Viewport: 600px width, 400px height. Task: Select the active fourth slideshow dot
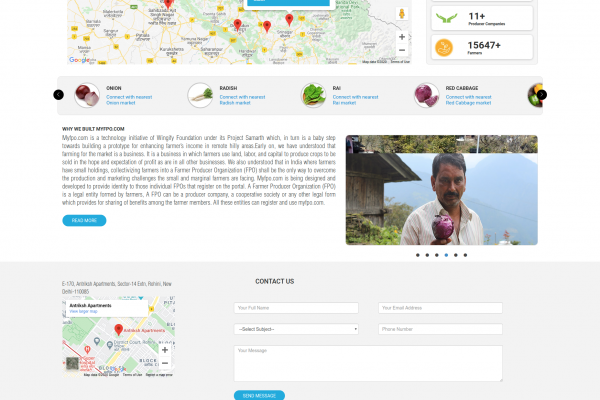pyautogui.click(x=446, y=255)
